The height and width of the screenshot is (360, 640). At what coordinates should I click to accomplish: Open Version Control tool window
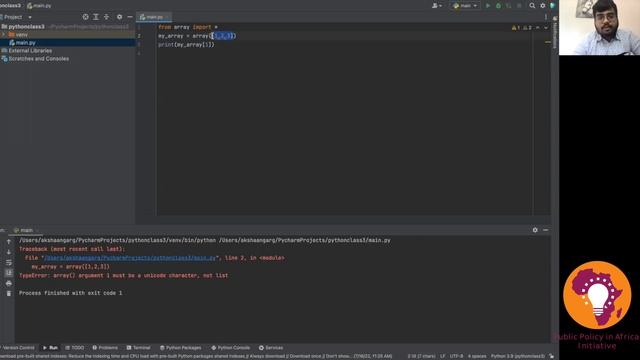pos(18,348)
